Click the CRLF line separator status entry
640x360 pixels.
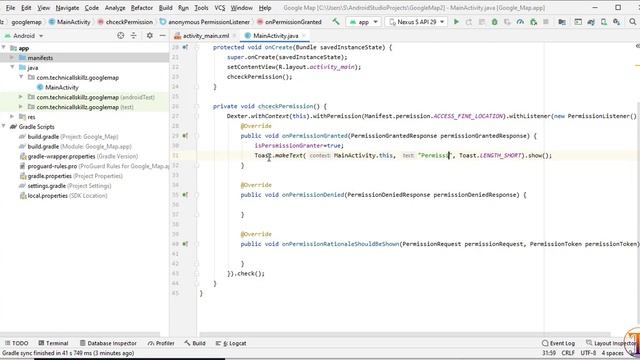[x=568, y=353]
